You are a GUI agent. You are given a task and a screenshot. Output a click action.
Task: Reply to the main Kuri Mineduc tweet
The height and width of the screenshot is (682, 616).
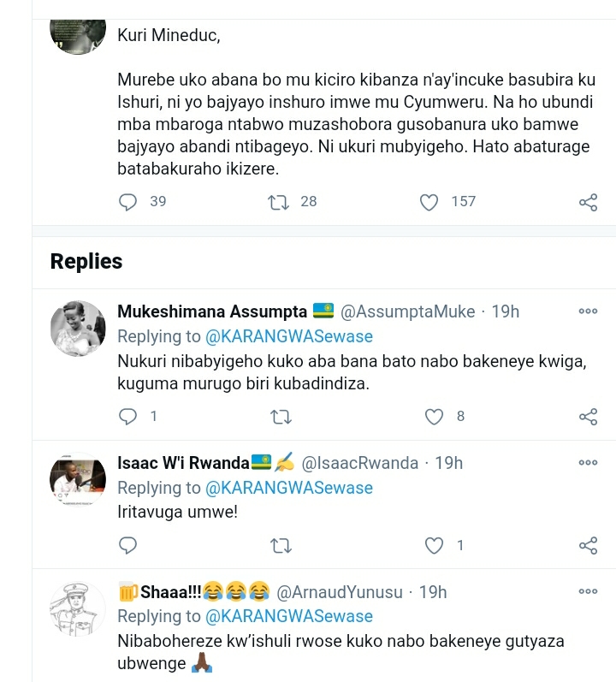[x=128, y=202]
